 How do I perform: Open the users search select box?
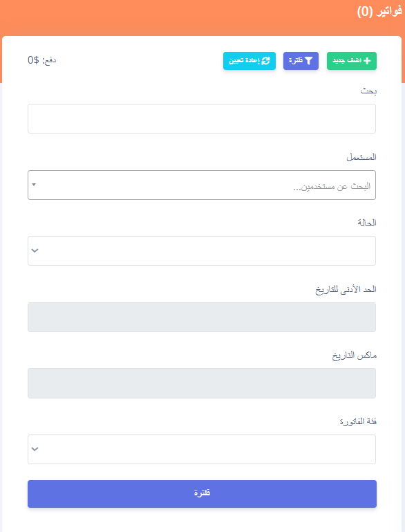tap(202, 185)
